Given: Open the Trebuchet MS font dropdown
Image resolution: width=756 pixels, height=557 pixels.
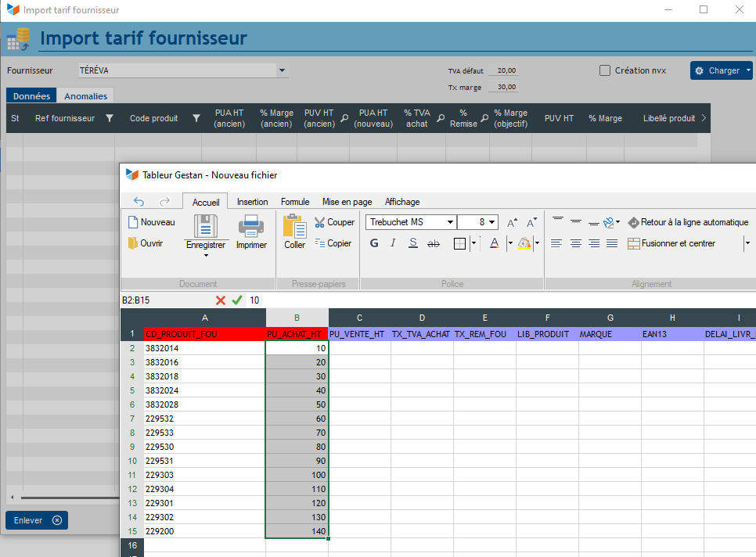Looking at the screenshot, I should (x=450, y=222).
